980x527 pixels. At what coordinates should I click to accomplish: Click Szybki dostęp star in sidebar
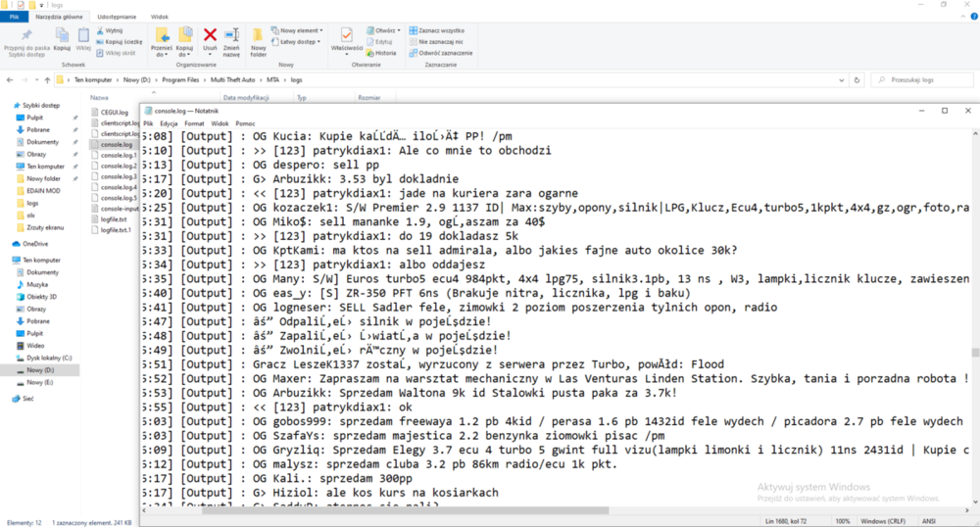point(36,106)
